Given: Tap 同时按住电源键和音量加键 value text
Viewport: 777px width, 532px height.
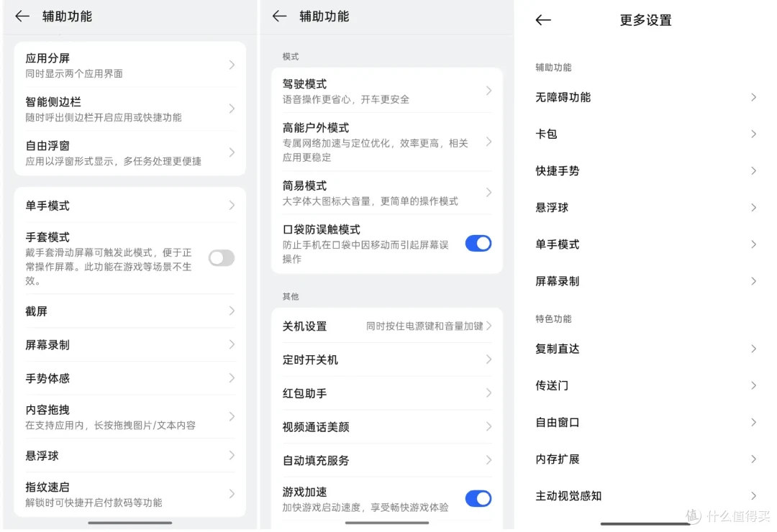Looking at the screenshot, I should click(424, 326).
